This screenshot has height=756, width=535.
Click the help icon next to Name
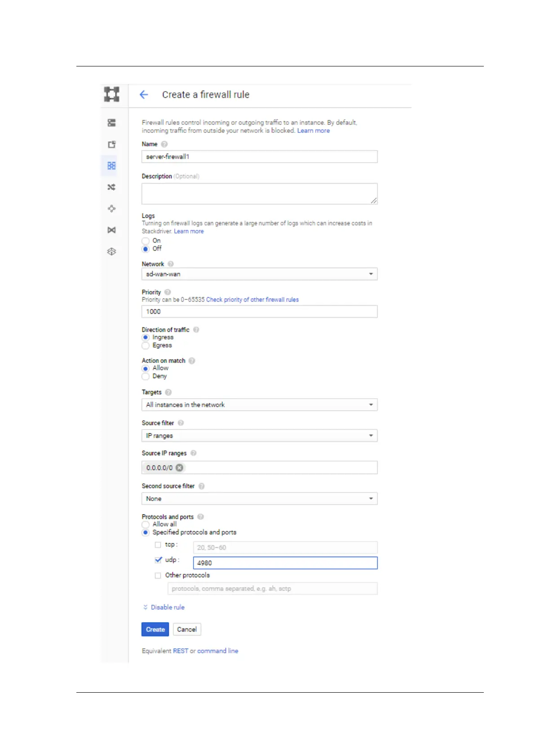coord(164,144)
